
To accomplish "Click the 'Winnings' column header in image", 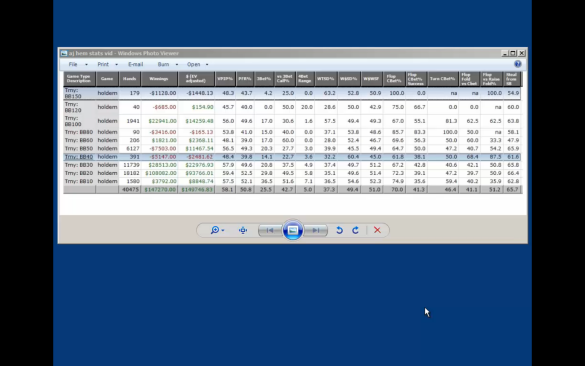I will pyautogui.click(x=159, y=79).
